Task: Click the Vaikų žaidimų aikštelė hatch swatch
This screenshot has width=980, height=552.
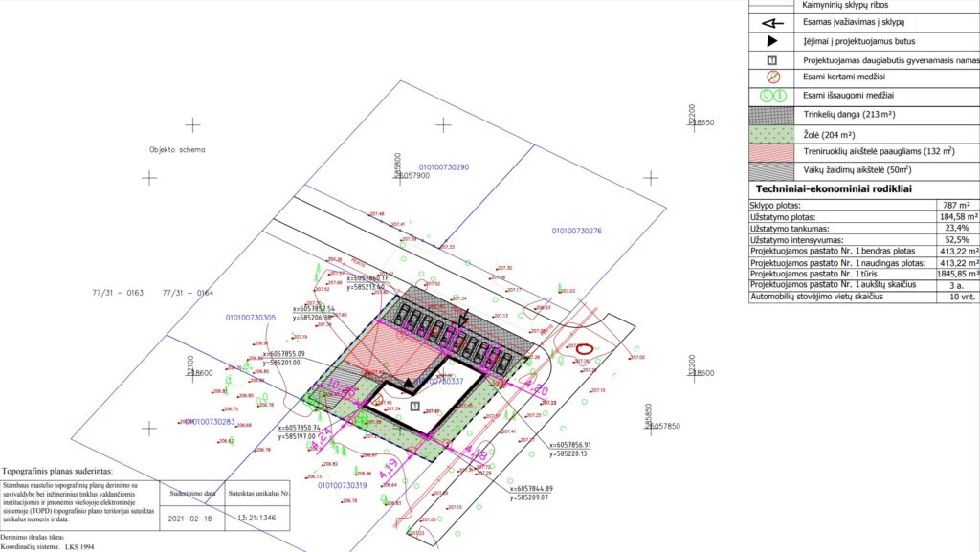Action: 769,170
